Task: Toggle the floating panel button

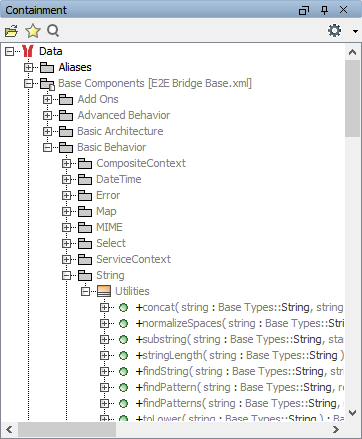Action: click(304, 10)
